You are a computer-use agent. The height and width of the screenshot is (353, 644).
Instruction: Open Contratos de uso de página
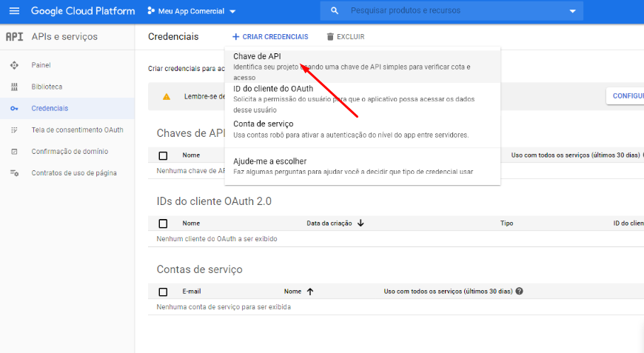click(74, 173)
